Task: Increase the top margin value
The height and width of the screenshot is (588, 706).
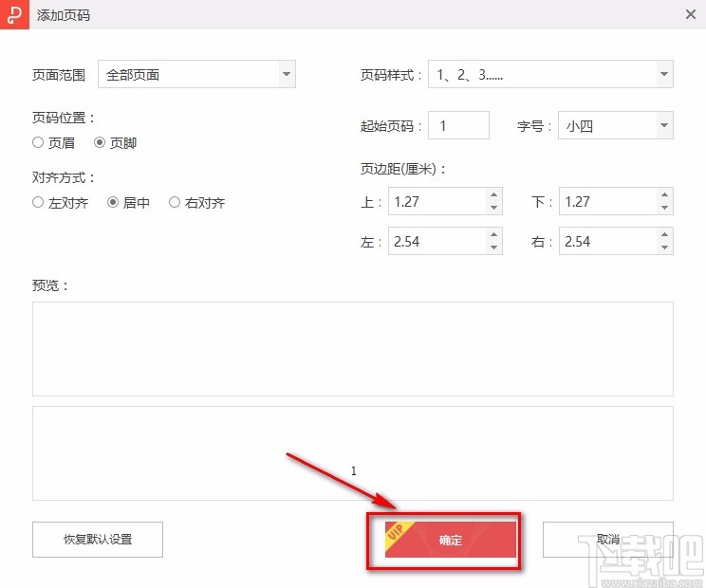Action: click(493, 195)
